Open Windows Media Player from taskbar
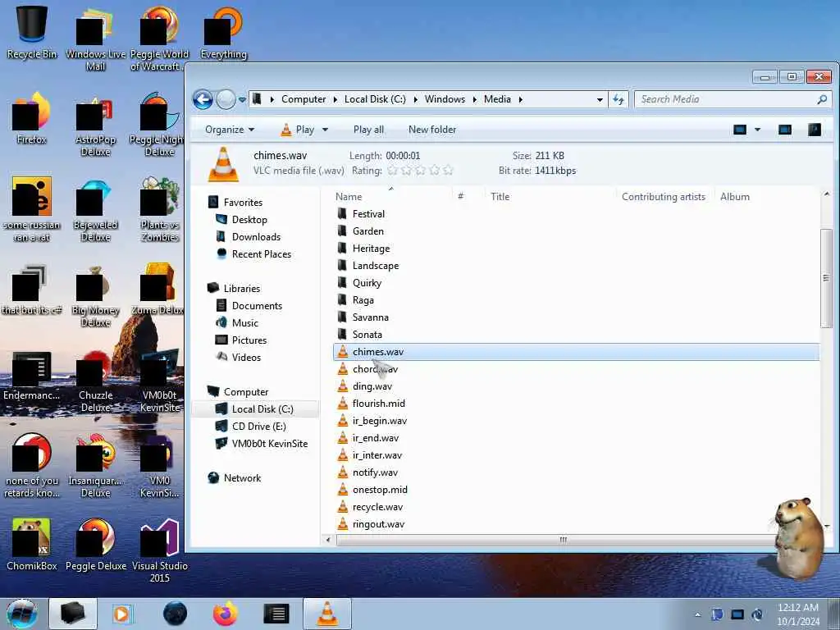840x630 pixels. [x=122, y=614]
